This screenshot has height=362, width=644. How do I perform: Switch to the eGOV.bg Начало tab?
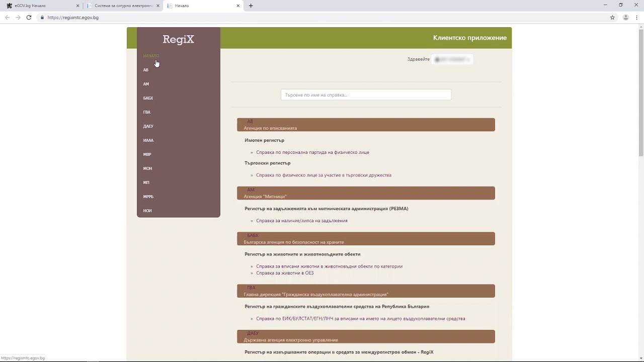coord(42,6)
